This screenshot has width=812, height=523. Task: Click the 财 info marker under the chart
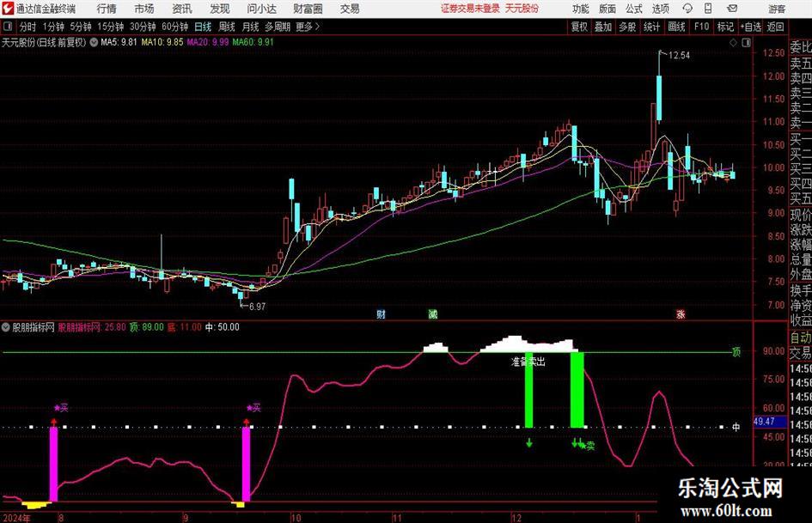[x=381, y=314]
